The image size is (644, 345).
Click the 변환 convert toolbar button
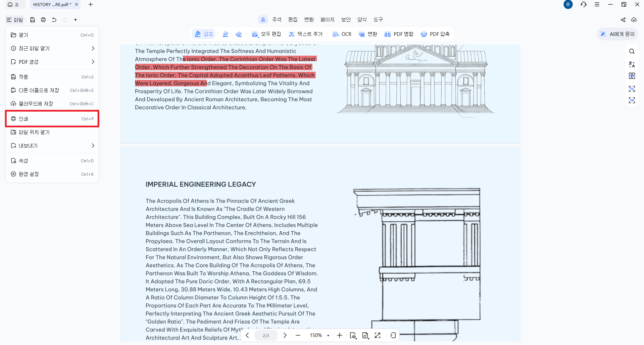368,34
